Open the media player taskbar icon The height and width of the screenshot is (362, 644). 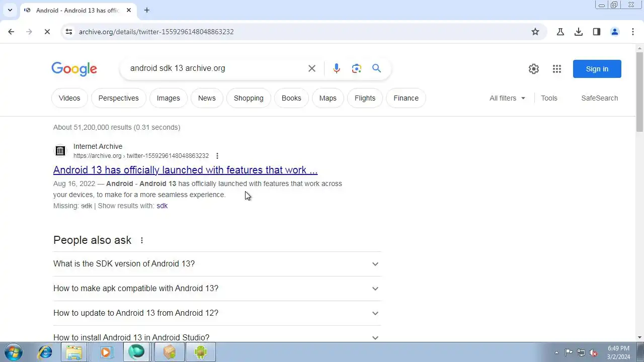[x=106, y=352]
